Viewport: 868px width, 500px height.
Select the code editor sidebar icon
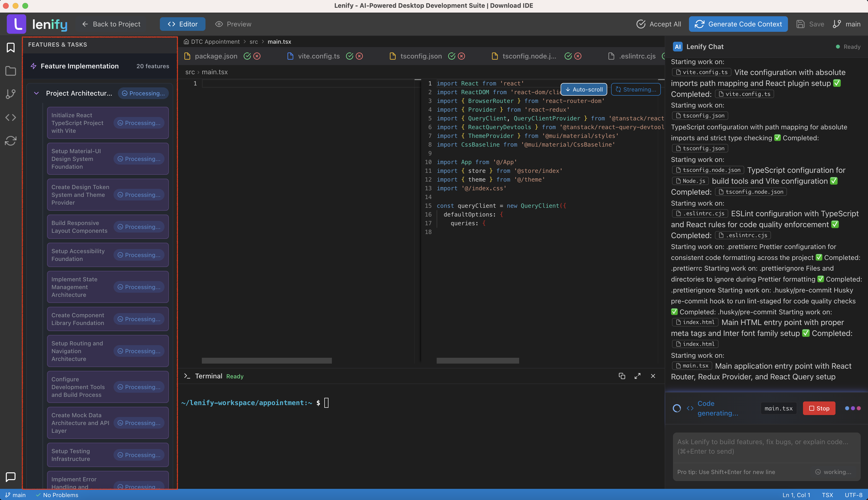[11, 117]
